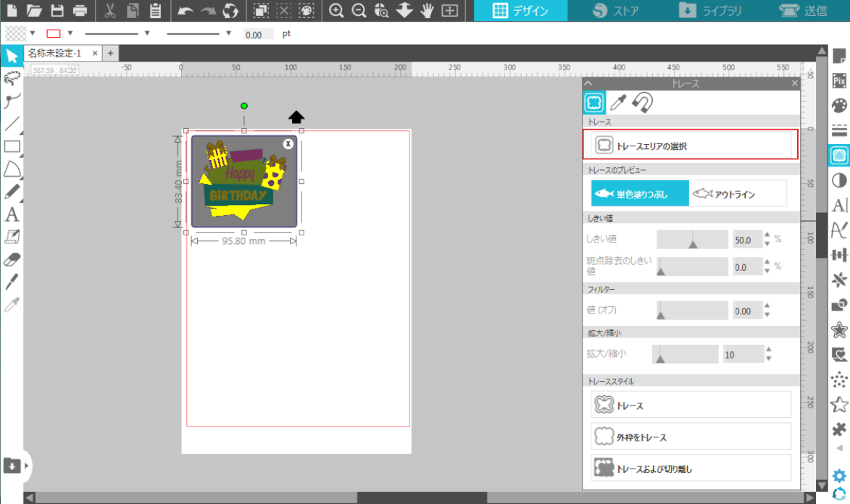
Task: Open the Pix panel icon
Action: click(x=839, y=81)
